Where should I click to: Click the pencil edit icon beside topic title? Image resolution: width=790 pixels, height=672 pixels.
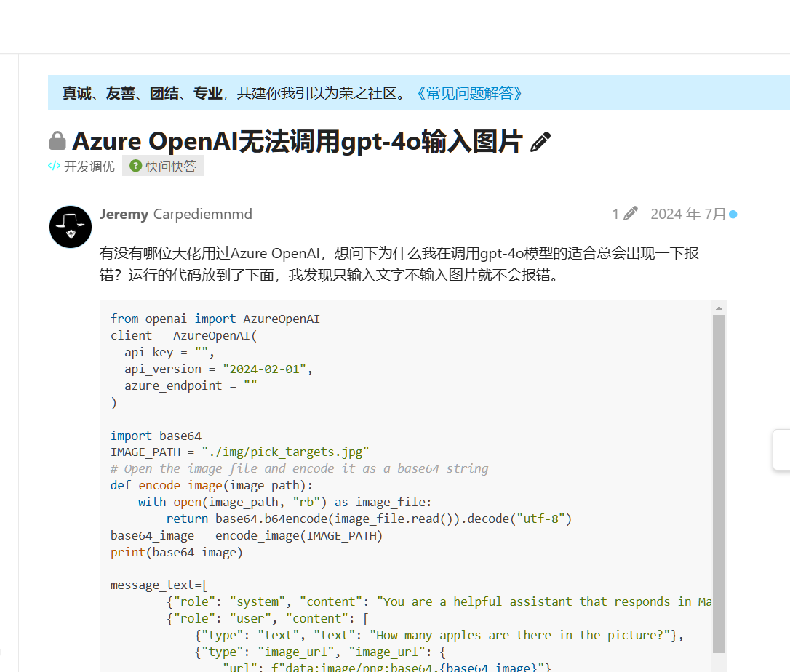[540, 142]
